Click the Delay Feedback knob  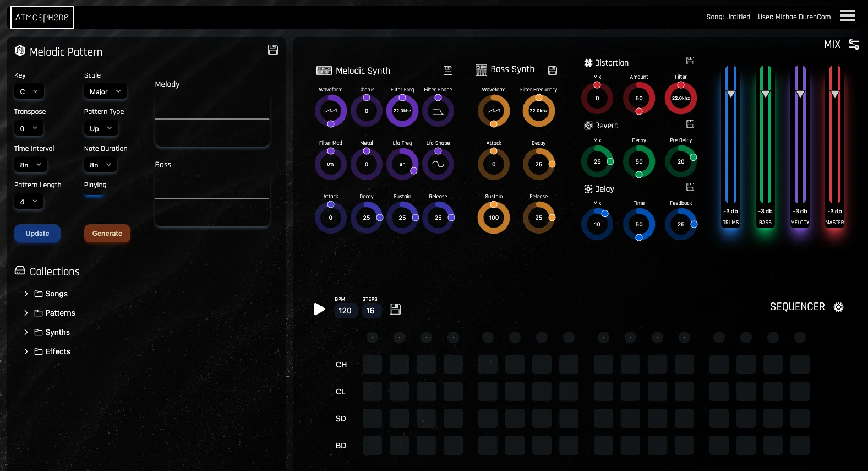pos(681,224)
